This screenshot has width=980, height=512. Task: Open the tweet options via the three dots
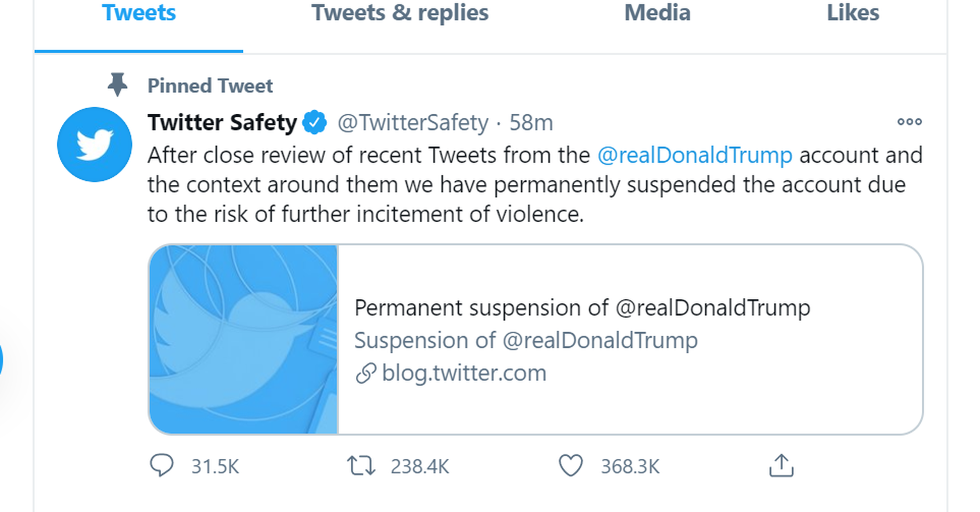910,122
